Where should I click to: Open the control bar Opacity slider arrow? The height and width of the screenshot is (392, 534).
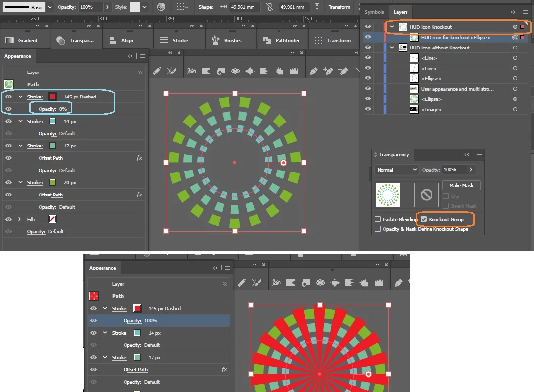[107, 7]
